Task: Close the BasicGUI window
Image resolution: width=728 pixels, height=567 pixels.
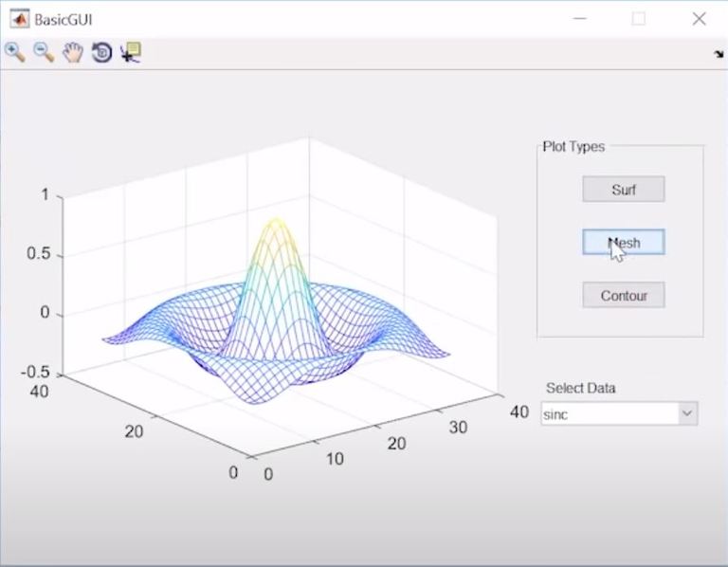Action: [700, 18]
